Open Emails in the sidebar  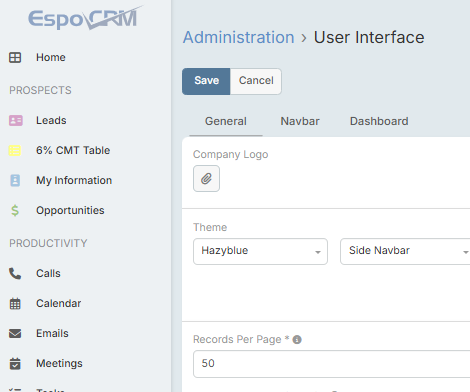[x=52, y=333]
